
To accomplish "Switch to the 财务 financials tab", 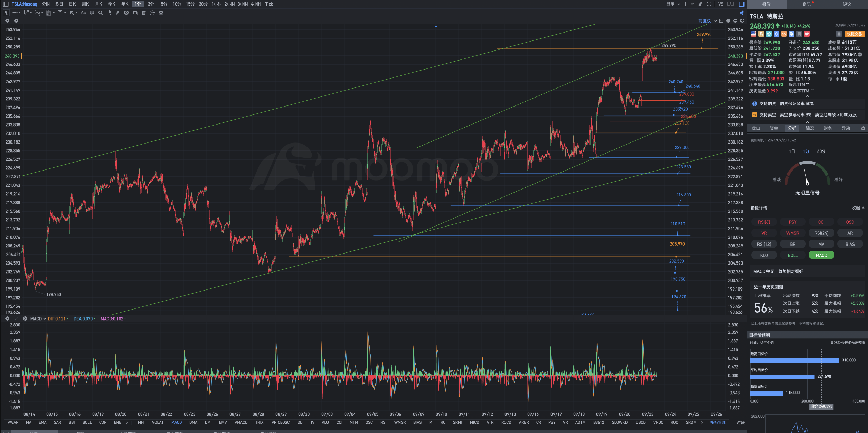I will (x=828, y=128).
